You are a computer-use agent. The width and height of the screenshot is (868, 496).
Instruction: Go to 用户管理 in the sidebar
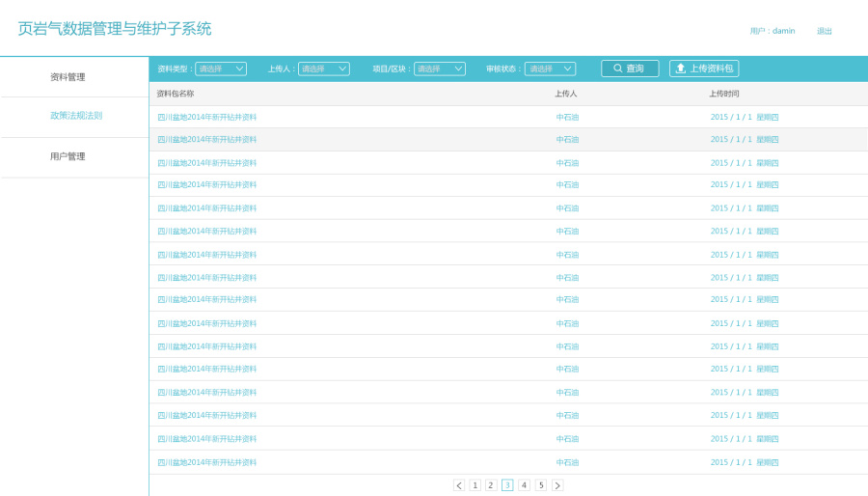(x=68, y=156)
